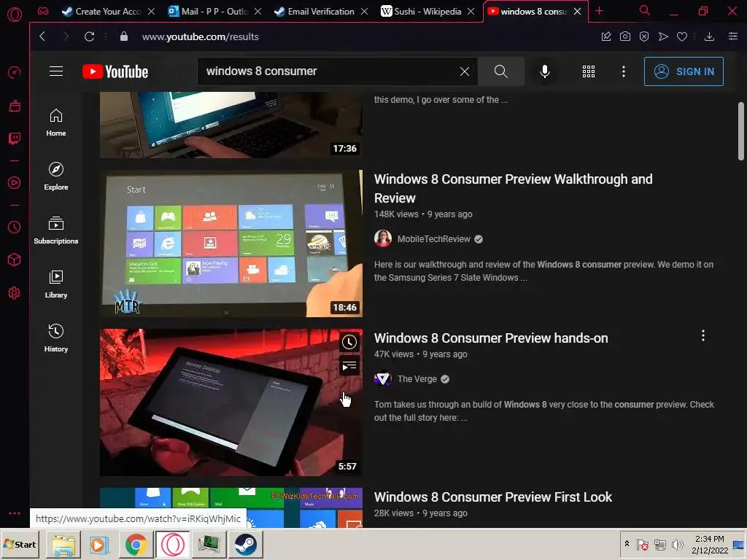Add page to bookmarks with heart icon
The image size is (747, 560).
682,36
